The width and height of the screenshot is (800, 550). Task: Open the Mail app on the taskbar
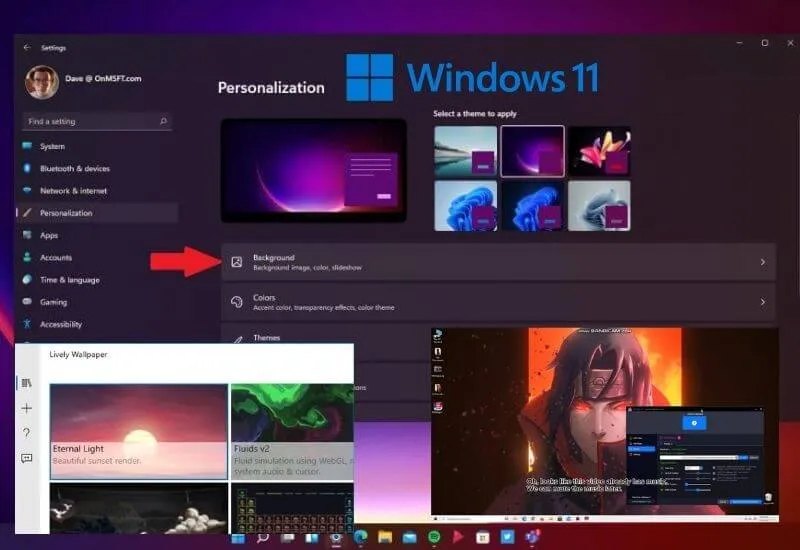(x=410, y=537)
